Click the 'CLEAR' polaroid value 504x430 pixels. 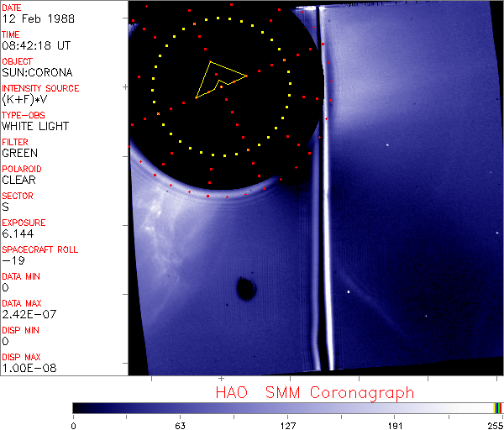pyautogui.click(x=19, y=180)
